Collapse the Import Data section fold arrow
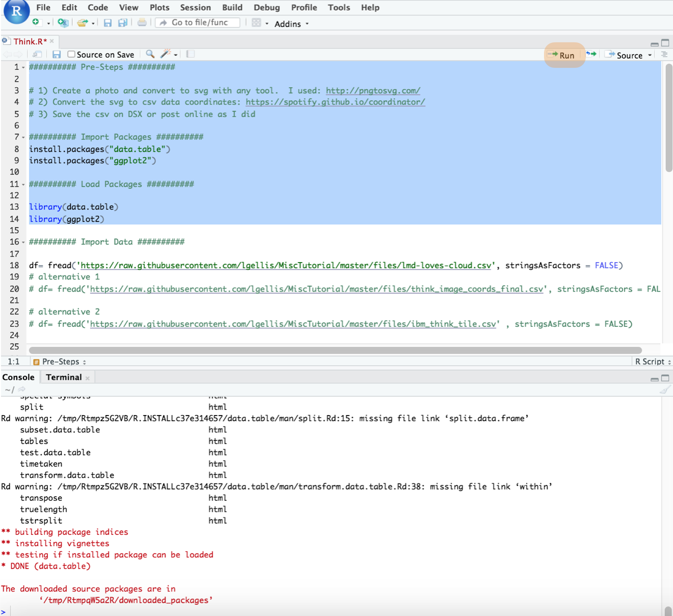The height and width of the screenshot is (616, 673). click(23, 243)
